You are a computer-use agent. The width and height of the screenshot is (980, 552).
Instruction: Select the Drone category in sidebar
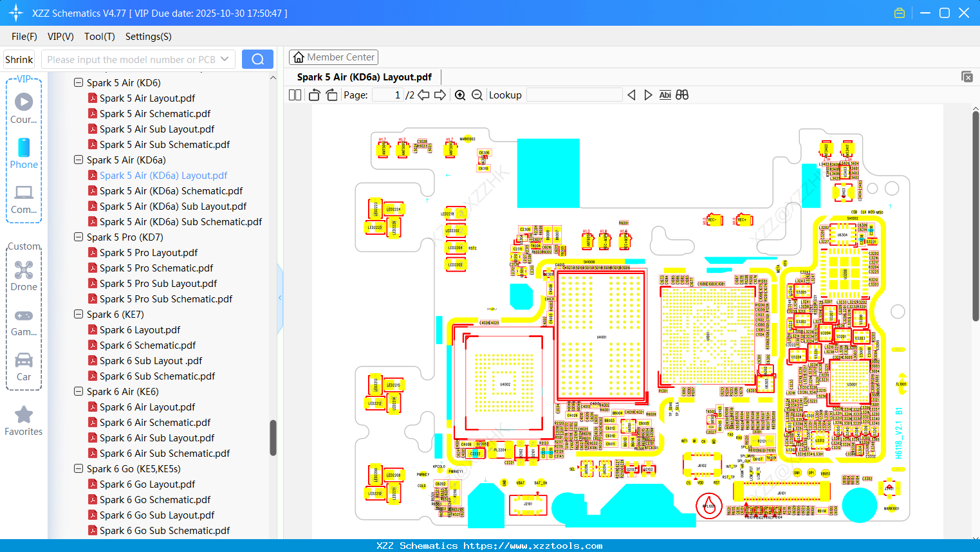tap(24, 277)
